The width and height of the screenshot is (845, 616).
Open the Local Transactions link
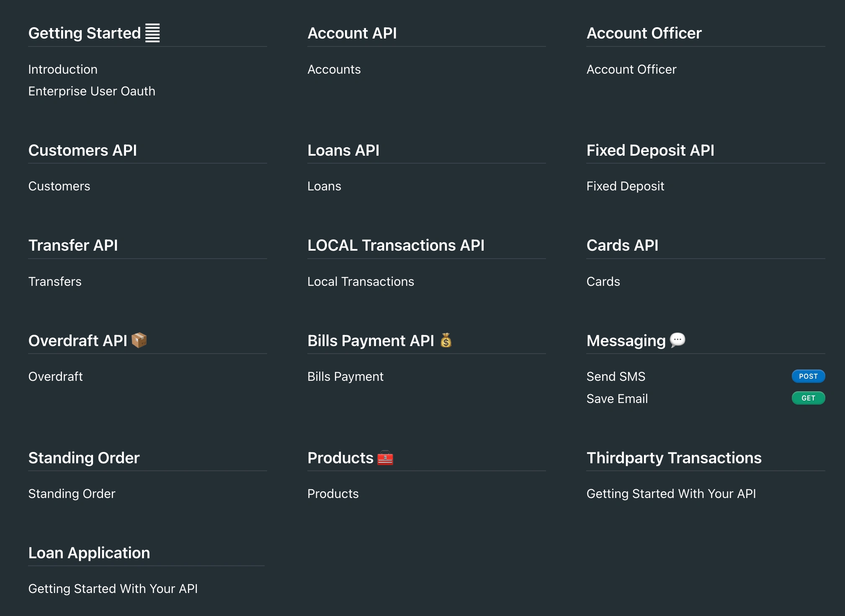point(361,282)
